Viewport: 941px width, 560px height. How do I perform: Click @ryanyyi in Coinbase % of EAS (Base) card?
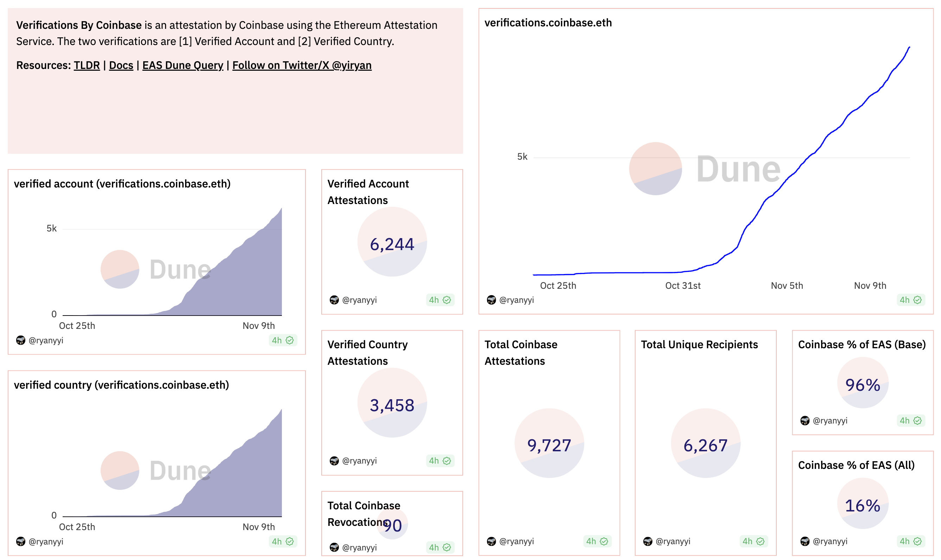coord(830,420)
